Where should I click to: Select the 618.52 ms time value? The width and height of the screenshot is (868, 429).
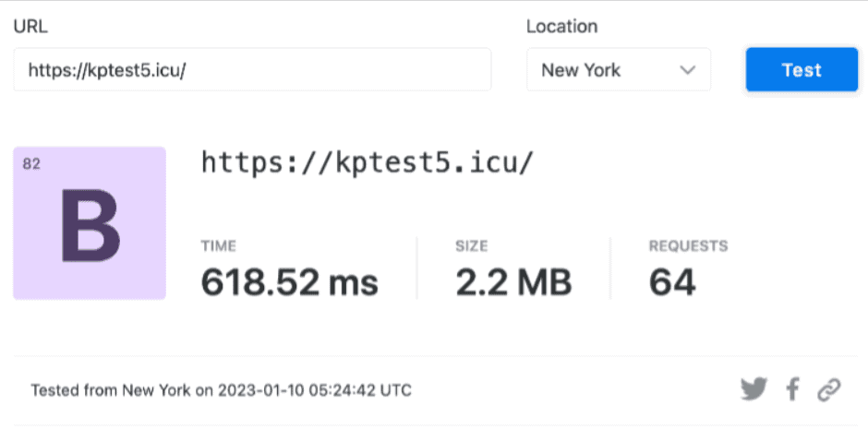pyautogui.click(x=290, y=281)
